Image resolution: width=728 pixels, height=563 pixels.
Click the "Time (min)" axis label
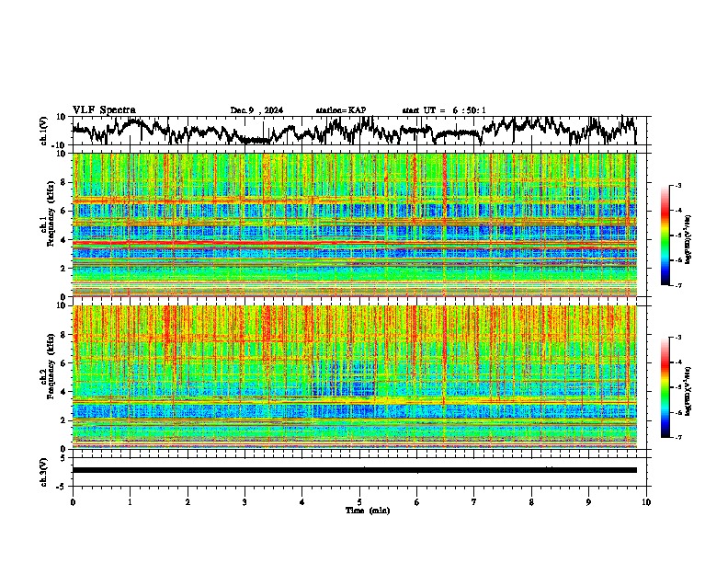[x=368, y=511]
